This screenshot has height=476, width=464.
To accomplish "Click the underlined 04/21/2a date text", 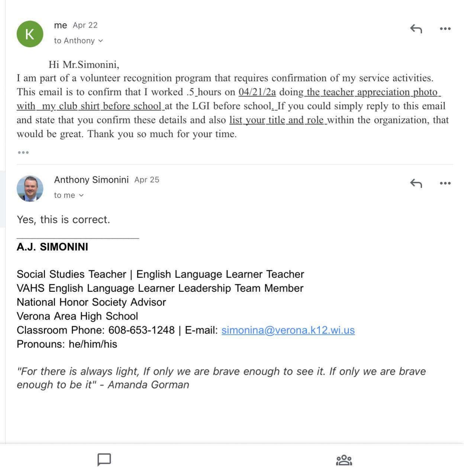I will [257, 92].
